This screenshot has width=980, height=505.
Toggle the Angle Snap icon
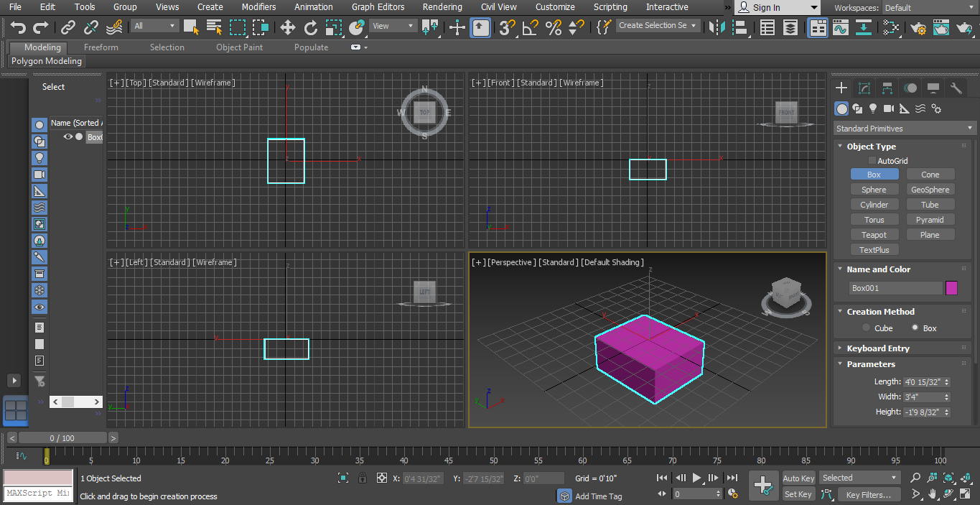click(x=530, y=27)
